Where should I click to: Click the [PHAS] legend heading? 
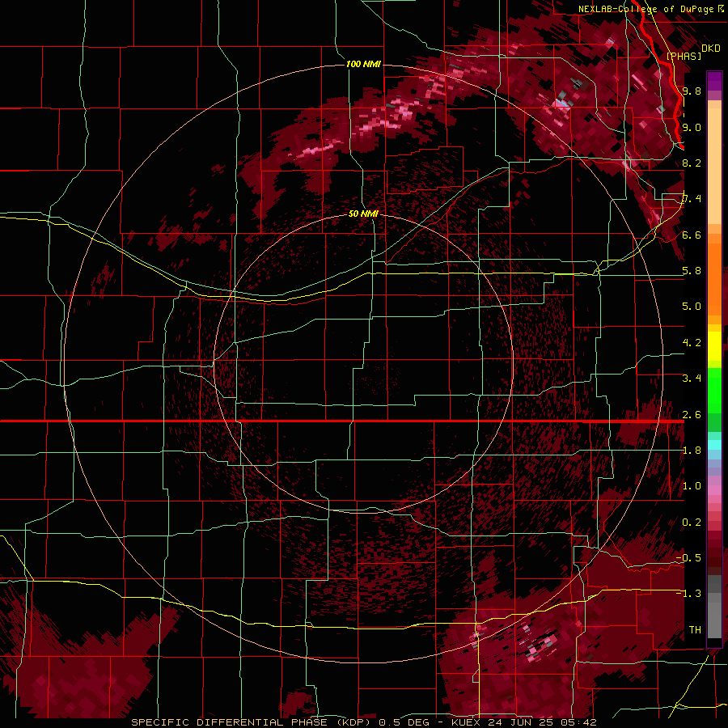click(684, 56)
